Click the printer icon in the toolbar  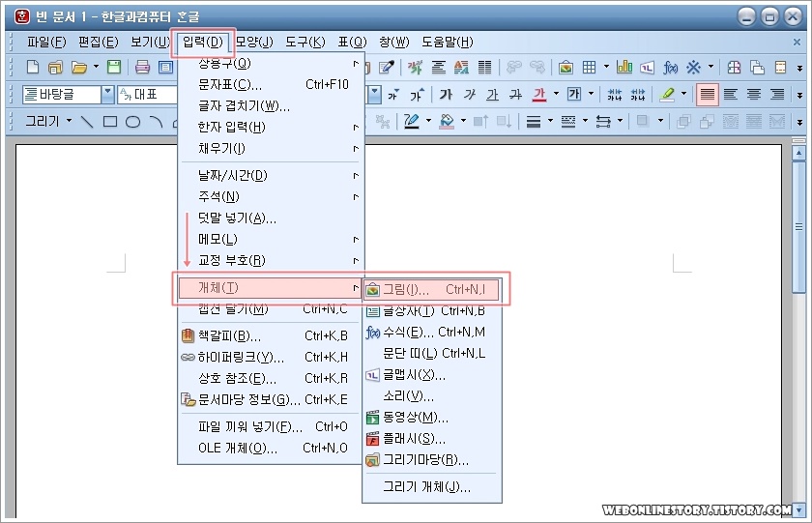pos(142,67)
